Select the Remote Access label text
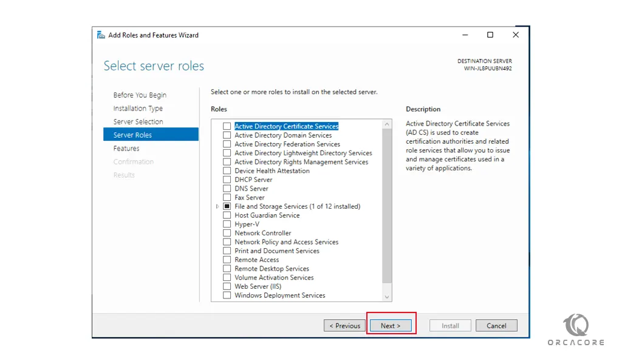This screenshot has width=622, height=364. 257,260
